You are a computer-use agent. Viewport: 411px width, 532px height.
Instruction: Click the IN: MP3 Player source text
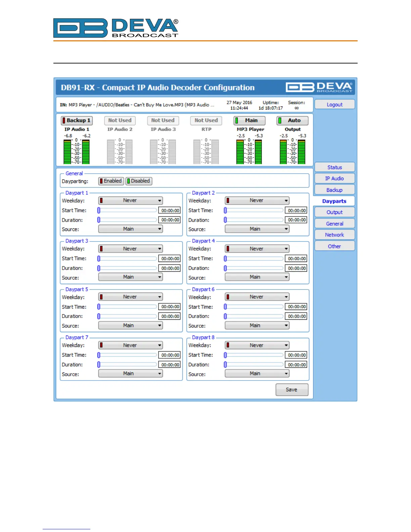137,105
